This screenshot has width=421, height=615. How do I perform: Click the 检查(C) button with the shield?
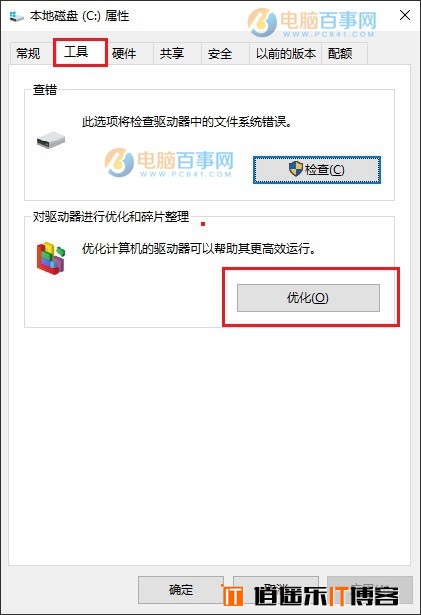click(x=317, y=170)
